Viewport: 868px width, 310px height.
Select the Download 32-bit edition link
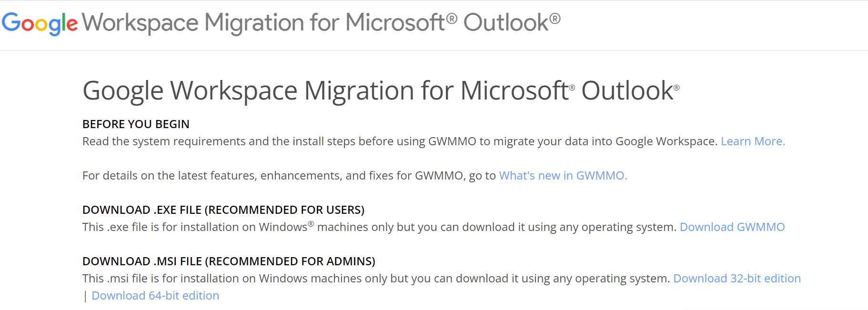tap(737, 279)
